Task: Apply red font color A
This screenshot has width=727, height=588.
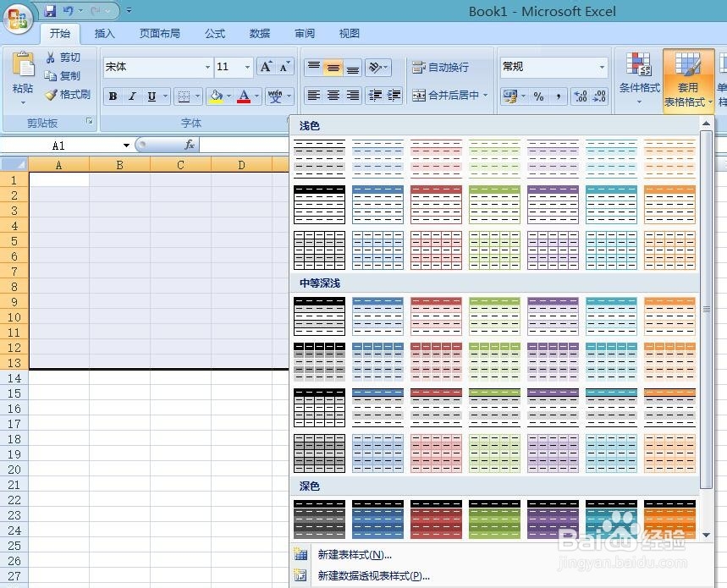Action: click(x=244, y=96)
